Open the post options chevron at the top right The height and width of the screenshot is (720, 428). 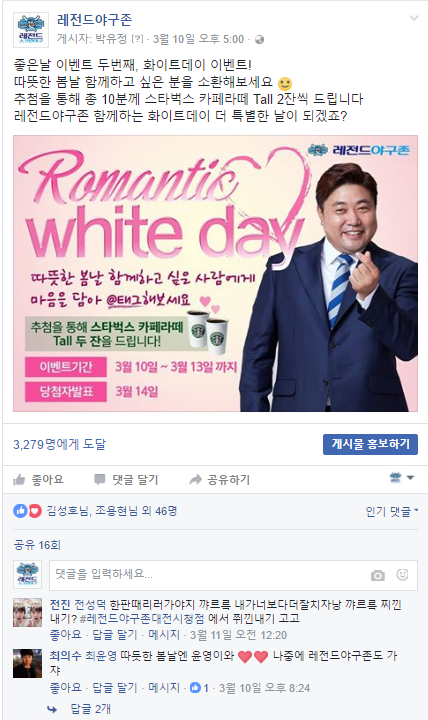tap(414, 18)
